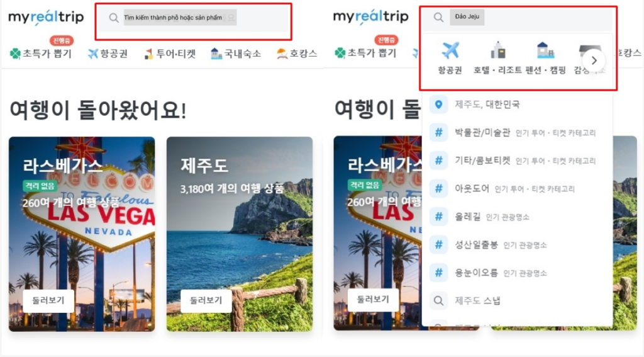Select the hashtag icon for 성산일출봉
Viewport: 644px width, 357px height.
[x=438, y=245]
